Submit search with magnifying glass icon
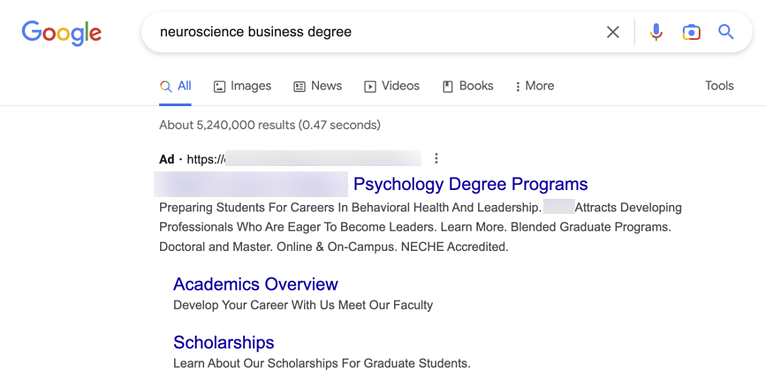Screen dimensions: 766x388 pos(726,32)
